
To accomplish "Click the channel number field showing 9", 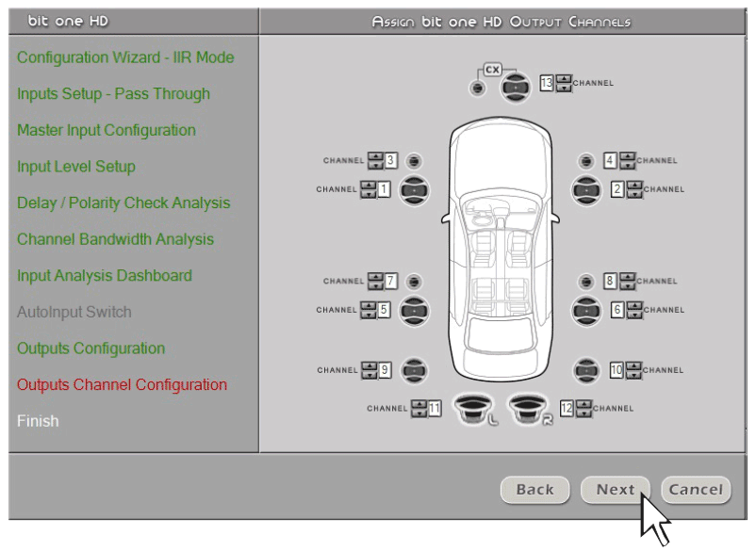I will point(385,370).
